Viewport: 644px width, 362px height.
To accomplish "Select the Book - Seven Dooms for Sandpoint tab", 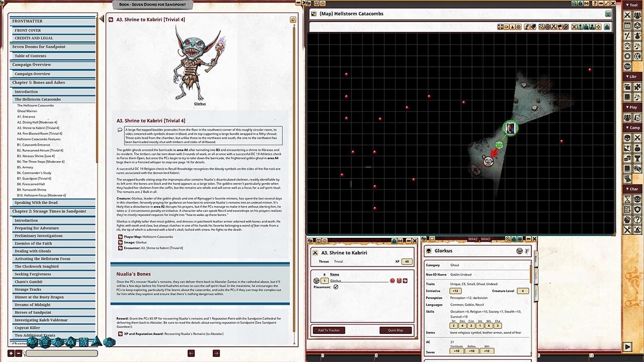I will pos(152,5).
